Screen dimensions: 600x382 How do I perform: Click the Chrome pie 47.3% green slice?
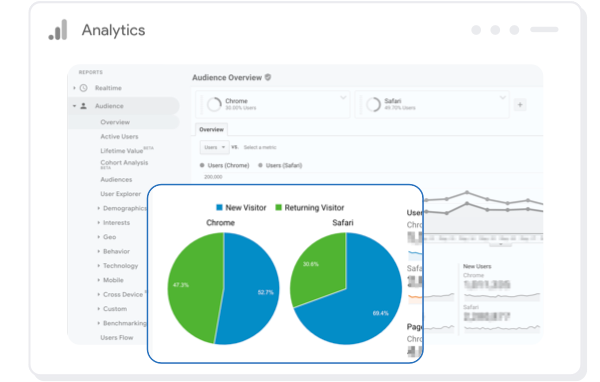tap(195, 287)
